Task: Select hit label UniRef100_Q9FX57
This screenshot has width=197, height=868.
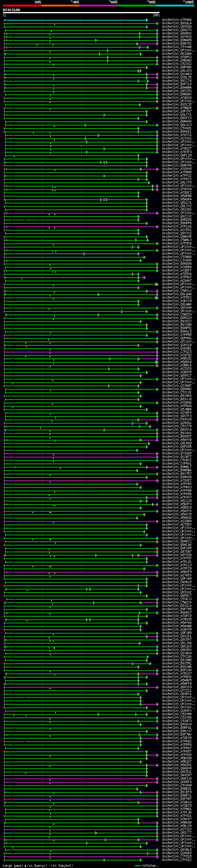Action: (177, 111)
